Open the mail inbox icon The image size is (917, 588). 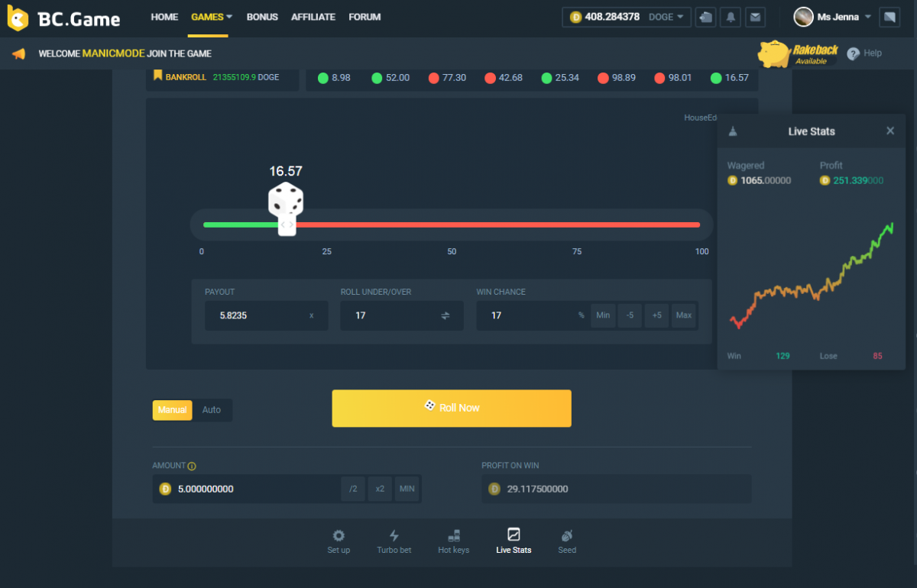(755, 17)
